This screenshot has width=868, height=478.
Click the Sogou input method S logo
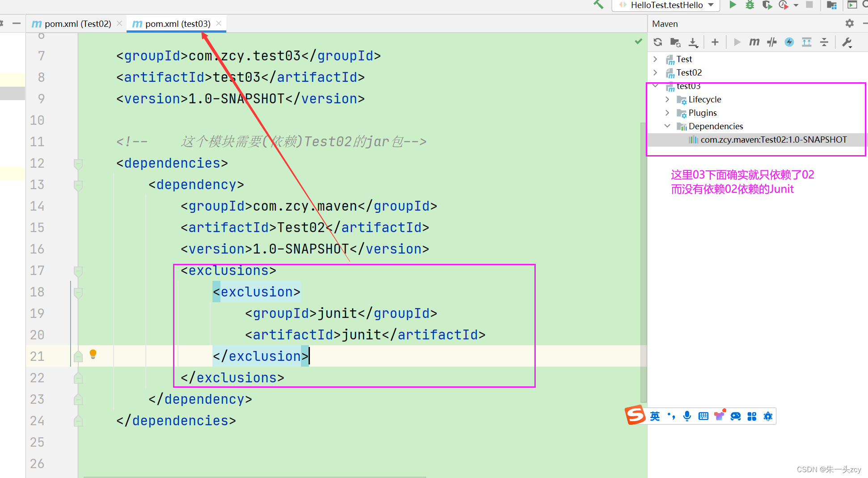(x=635, y=415)
